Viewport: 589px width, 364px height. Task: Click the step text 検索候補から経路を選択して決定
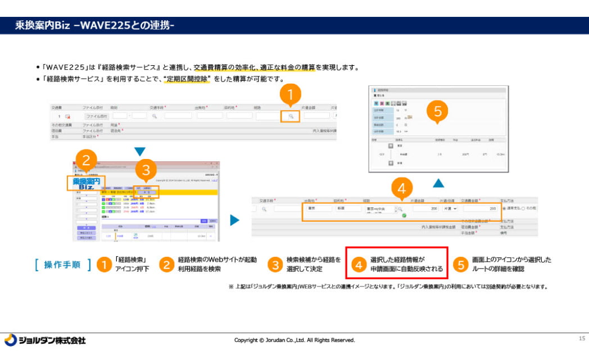[x=314, y=264]
